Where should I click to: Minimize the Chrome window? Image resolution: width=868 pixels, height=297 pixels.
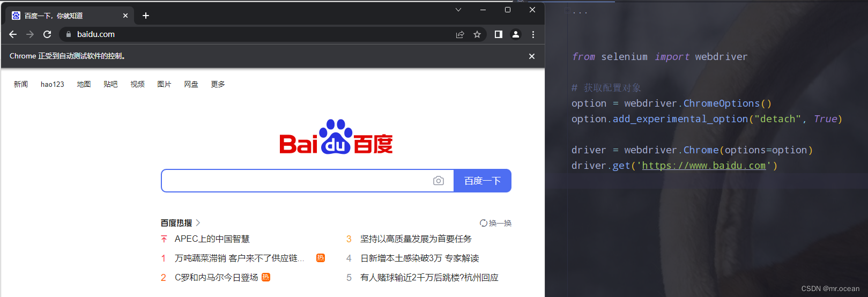tap(483, 10)
